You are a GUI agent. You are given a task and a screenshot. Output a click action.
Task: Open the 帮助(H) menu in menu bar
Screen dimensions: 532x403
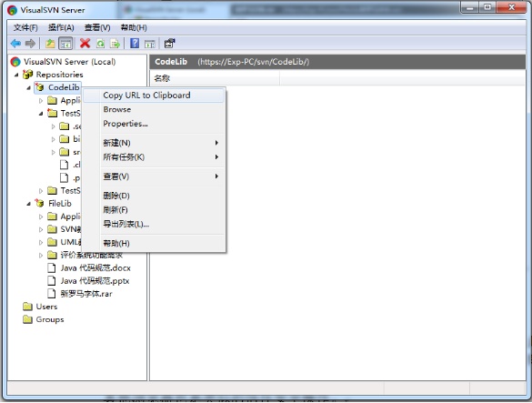coord(134,27)
